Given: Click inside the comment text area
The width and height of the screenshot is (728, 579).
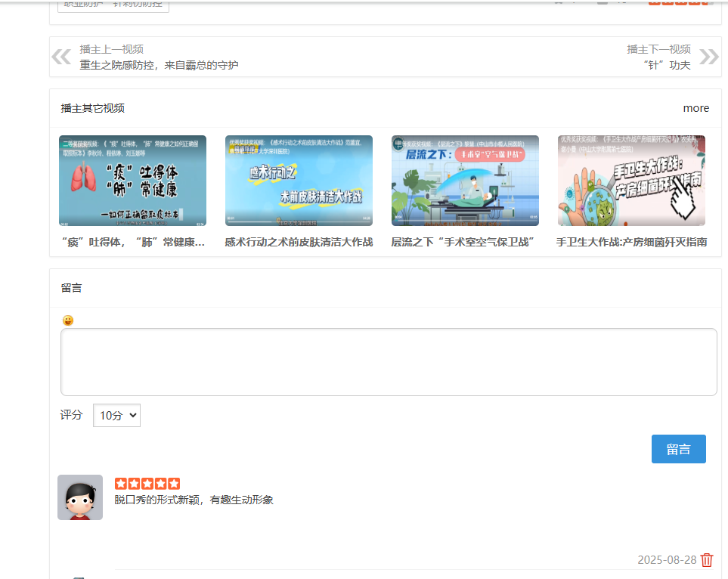Looking at the screenshot, I should pyautogui.click(x=389, y=362).
